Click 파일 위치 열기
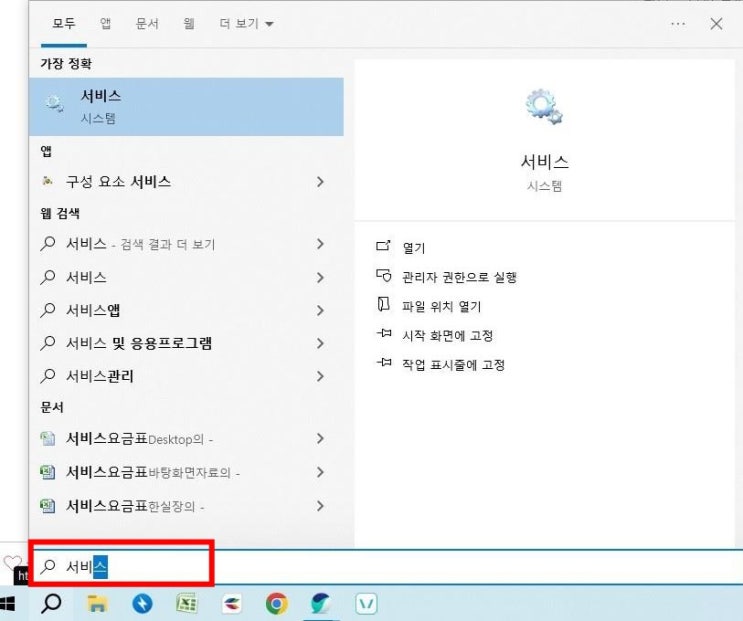Image resolution: width=743 pixels, height=621 pixels. 442,306
